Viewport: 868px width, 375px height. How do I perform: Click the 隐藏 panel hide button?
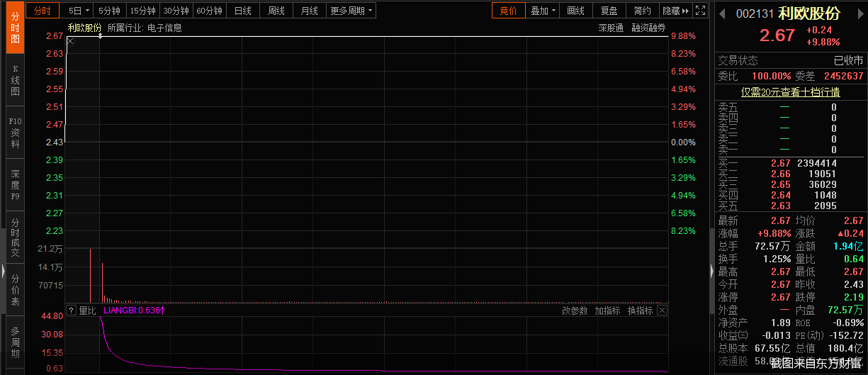[675, 11]
